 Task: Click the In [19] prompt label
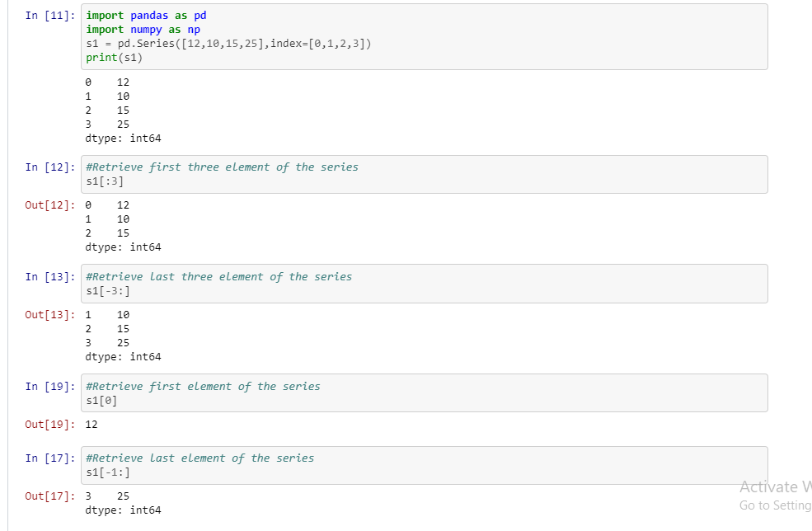point(50,387)
